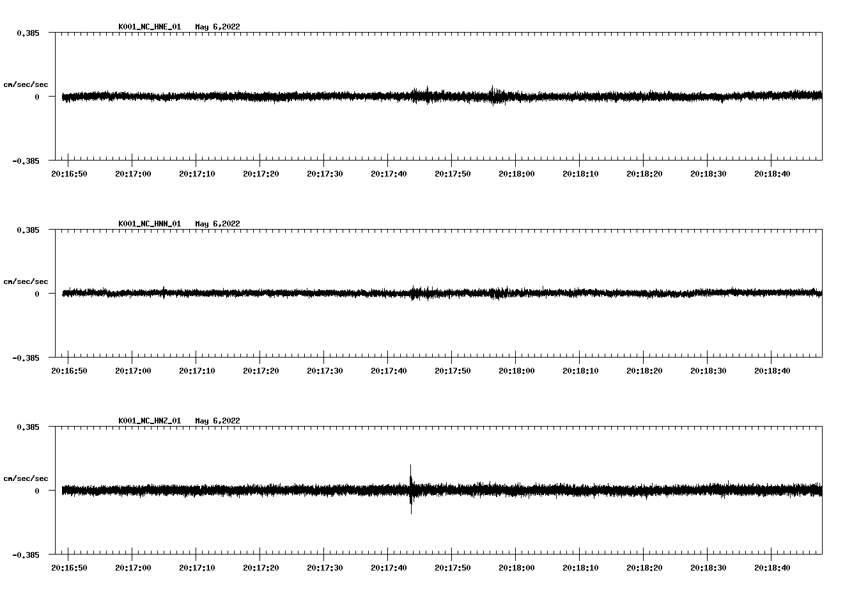The image size is (868, 591).
Task: Click the date May 6,2022 on HNE plot
Action: [218, 27]
